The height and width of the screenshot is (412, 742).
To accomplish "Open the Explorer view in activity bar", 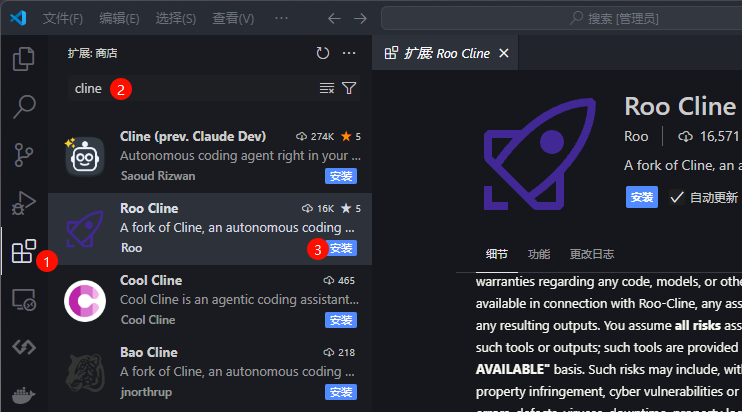I will pyautogui.click(x=24, y=59).
